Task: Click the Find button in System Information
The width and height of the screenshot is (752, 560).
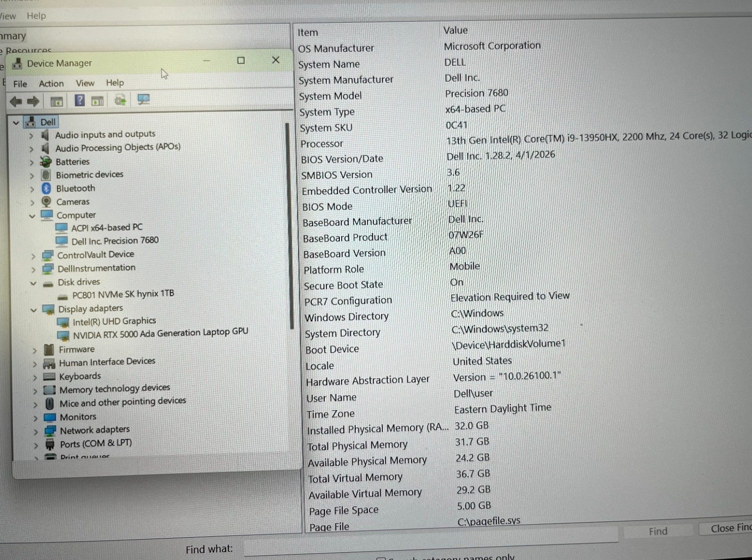Action: click(x=658, y=531)
